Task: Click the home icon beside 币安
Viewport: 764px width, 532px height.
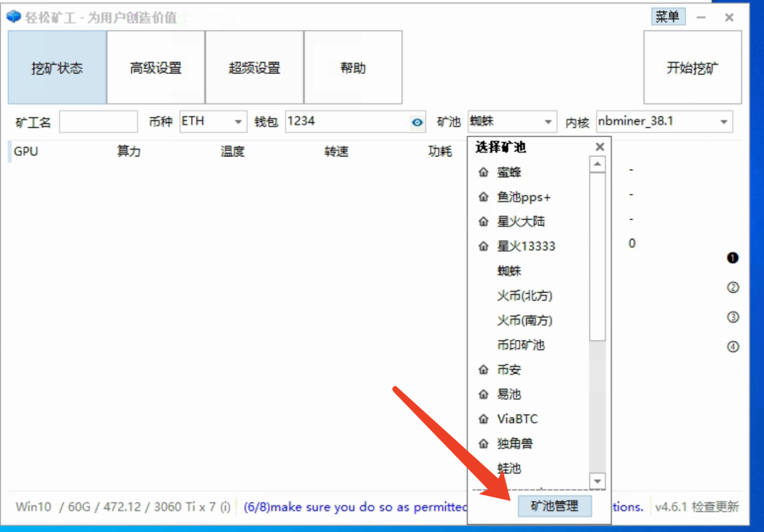Action: pos(483,370)
